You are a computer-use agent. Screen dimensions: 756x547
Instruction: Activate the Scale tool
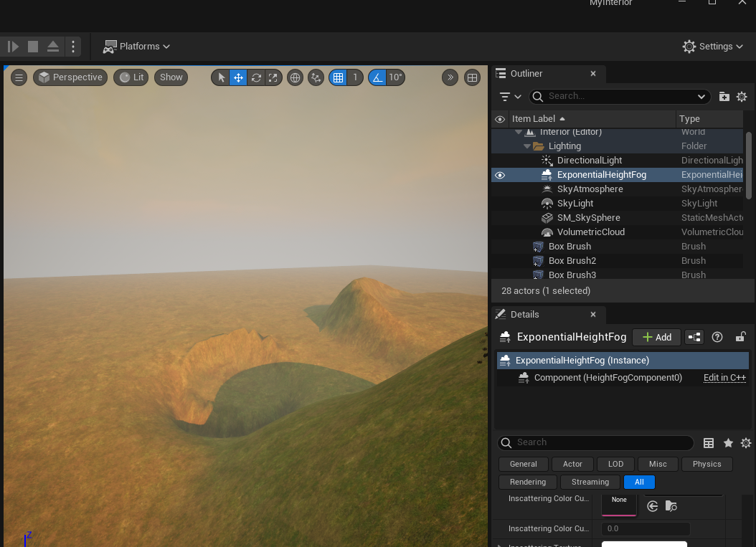point(273,77)
